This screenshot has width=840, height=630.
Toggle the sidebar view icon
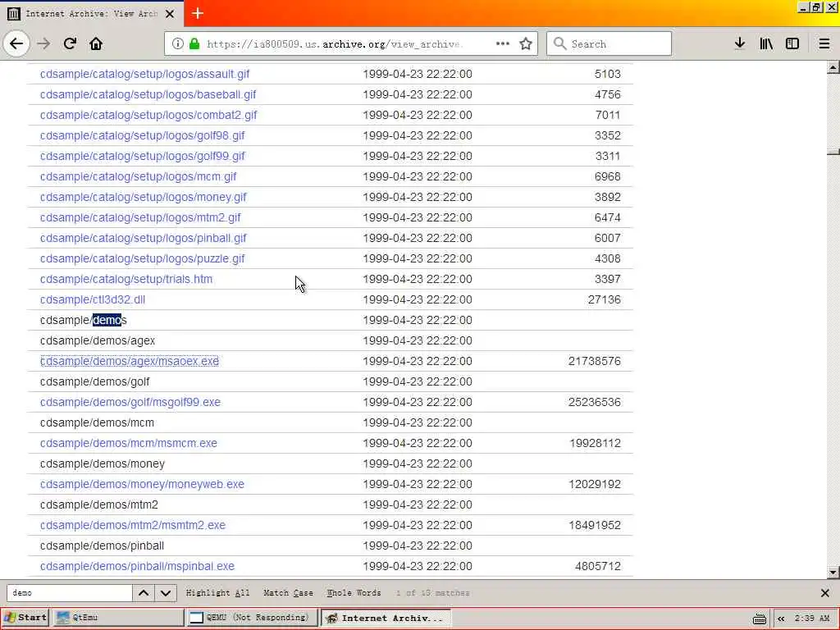click(792, 43)
